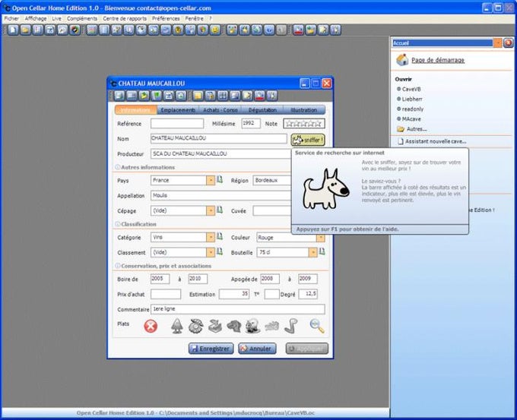517x420 pixels.
Task: Click the green flag icon in dialog toolbar
Action: click(157, 96)
